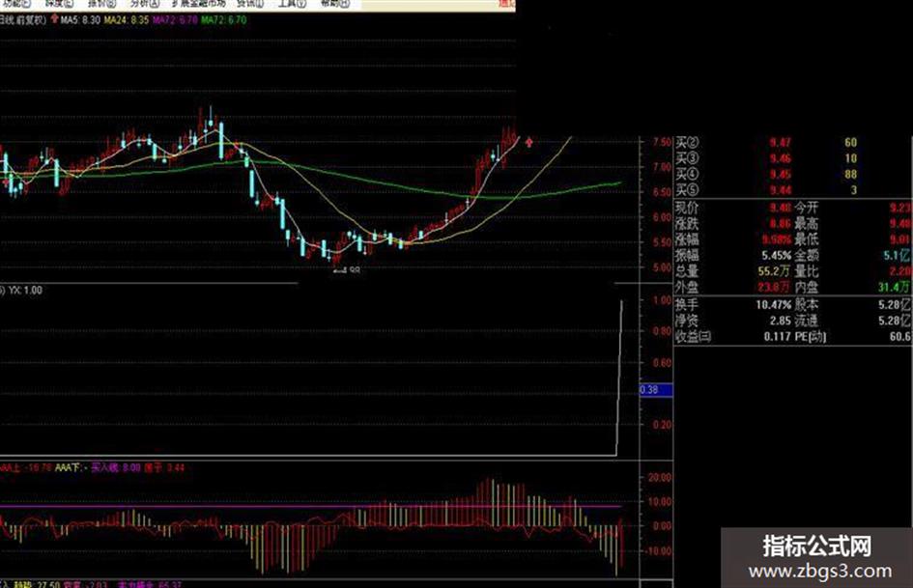Click the purple MA72: 6.70 label

click(175, 20)
